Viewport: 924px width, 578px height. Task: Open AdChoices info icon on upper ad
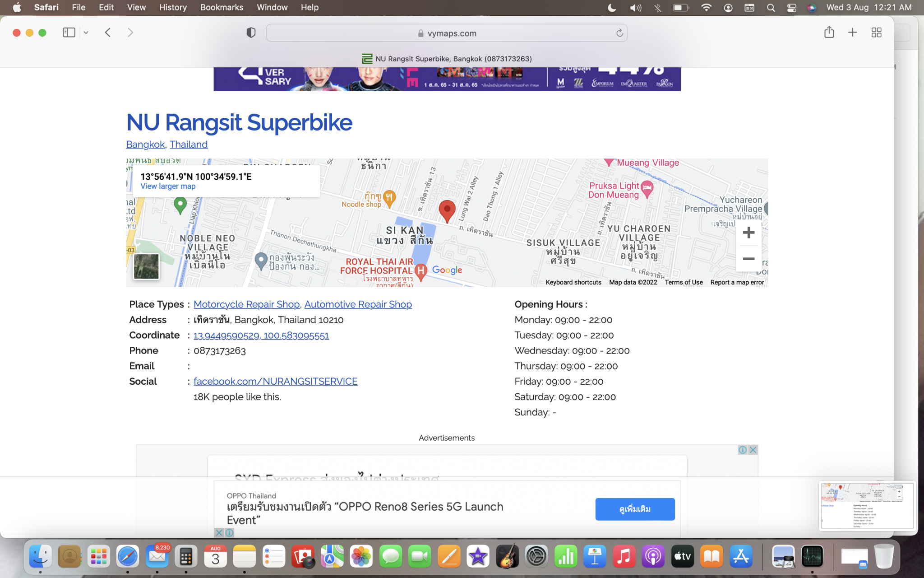[x=743, y=450]
